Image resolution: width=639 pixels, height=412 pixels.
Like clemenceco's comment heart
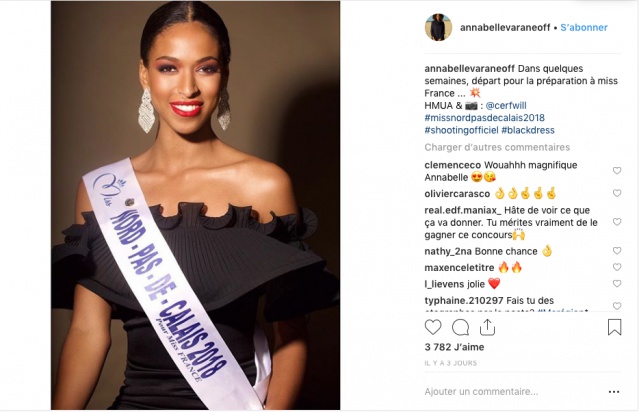(x=617, y=171)
